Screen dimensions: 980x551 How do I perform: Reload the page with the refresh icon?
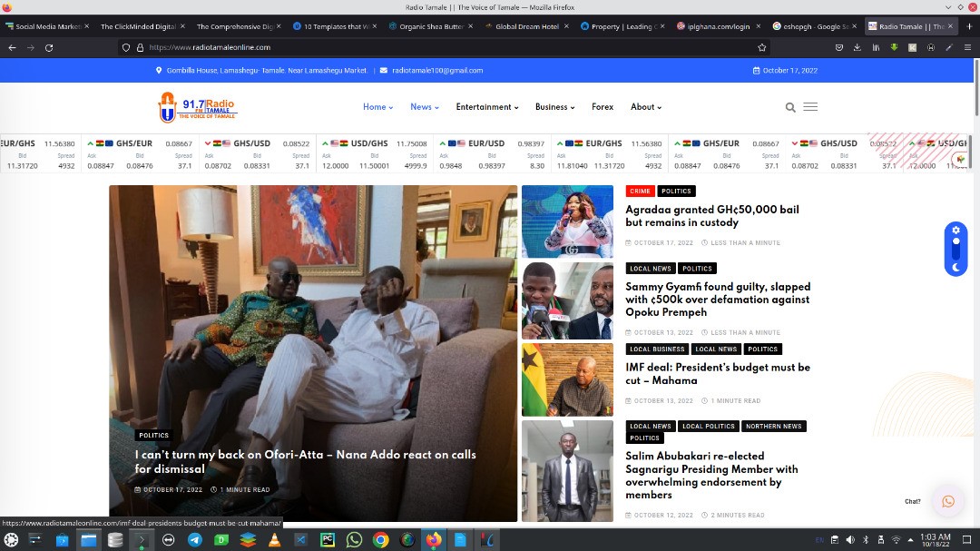[49, 47]
